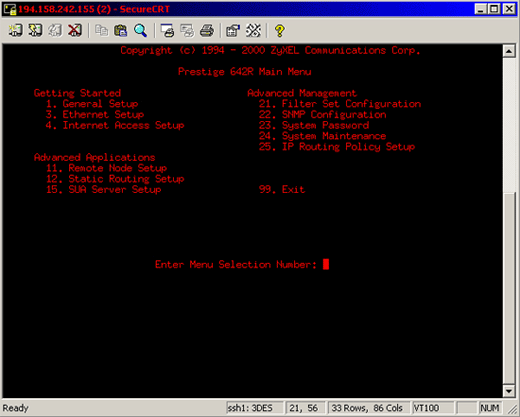Click '3. Ethernet Setup' line
The height and width of the screenshot is (417, 520).
pyautogui.click(x=95, y=114)
